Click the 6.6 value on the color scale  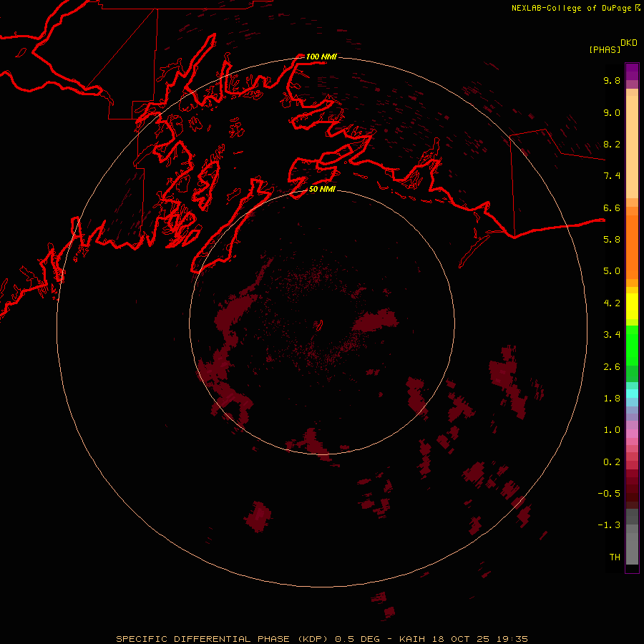tap(612, 208)
